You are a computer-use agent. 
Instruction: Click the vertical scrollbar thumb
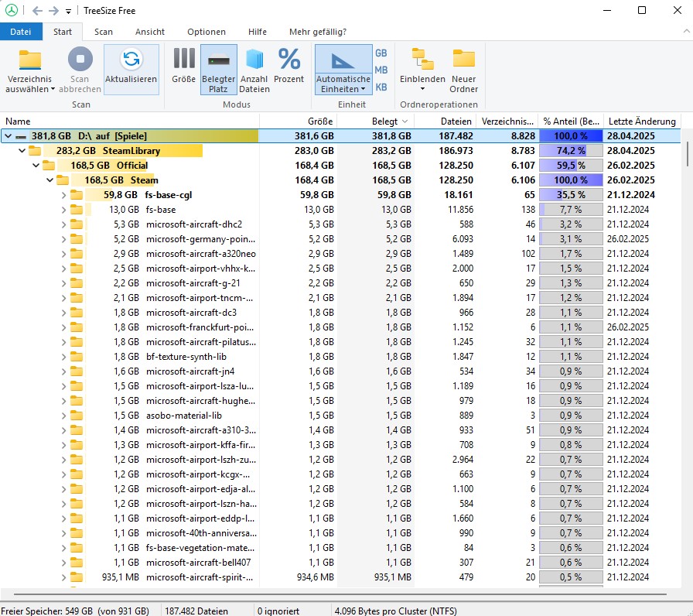(x=688, y=154)
